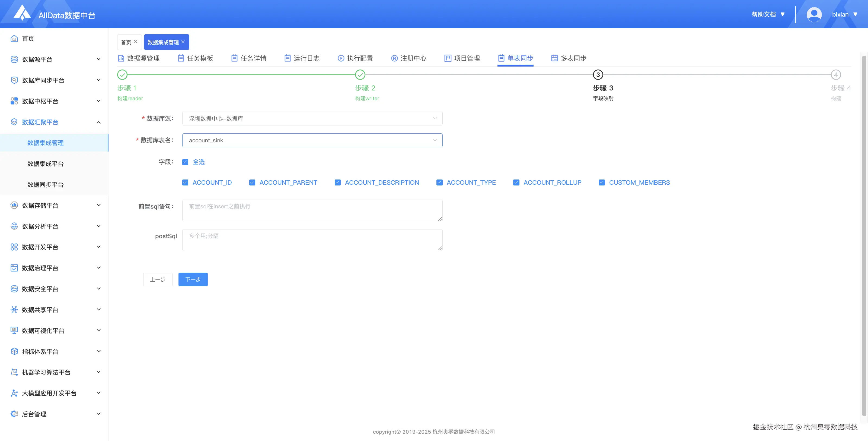The width and height of the screenshot is (868, 441).
Task: Collapse the 数据汇聚平台 chevron
Action: 99,122
